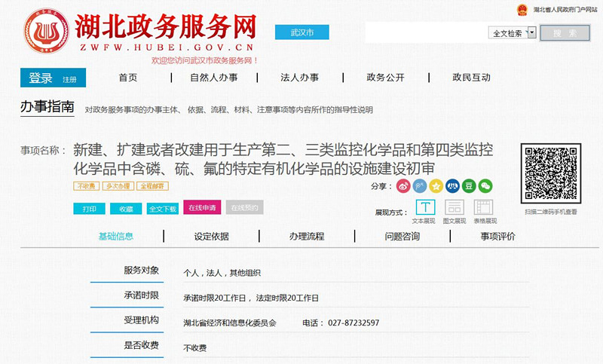This screenshot has width=603, height=364.
Task: Share via Renren icon
Action: tap(452, 185)
